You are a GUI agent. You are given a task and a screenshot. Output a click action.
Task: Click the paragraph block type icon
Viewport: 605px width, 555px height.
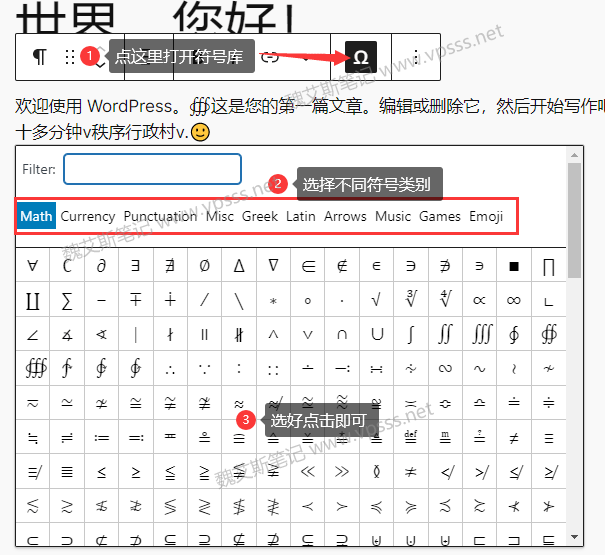[x=39, y=57]
